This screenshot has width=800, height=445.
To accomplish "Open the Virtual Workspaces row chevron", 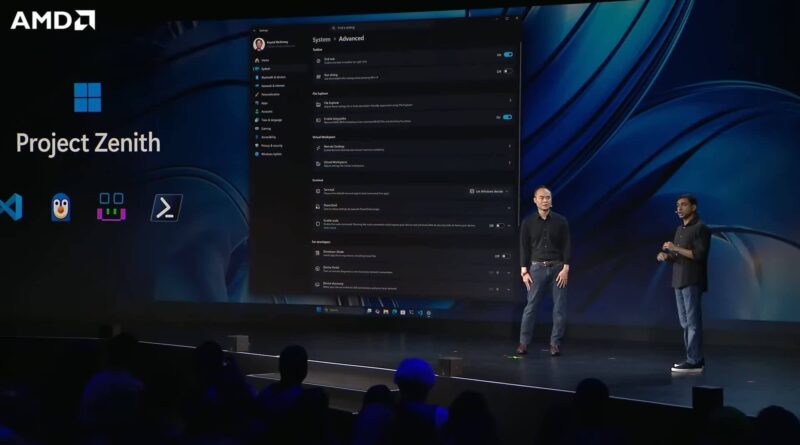I will tap(509, 163).
